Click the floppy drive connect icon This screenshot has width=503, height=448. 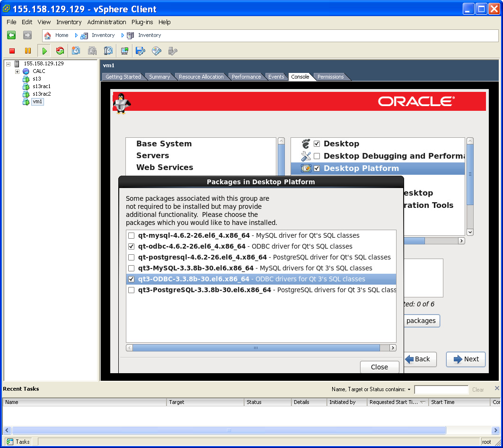click(141, 51)
